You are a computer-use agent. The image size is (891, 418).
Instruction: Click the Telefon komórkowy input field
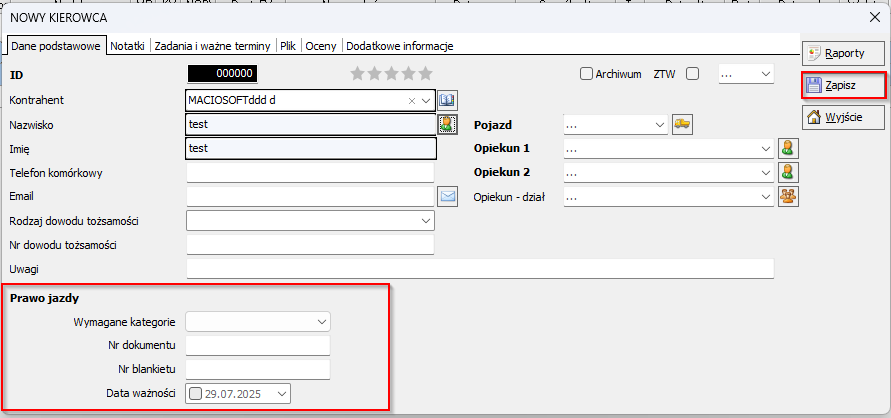point(310,173)
